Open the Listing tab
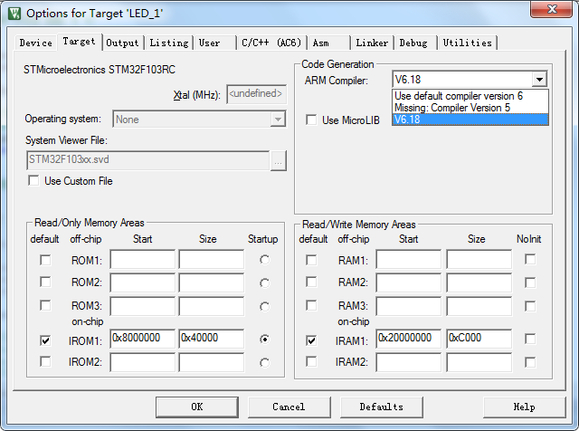579x431 pixels. [169, 43]
